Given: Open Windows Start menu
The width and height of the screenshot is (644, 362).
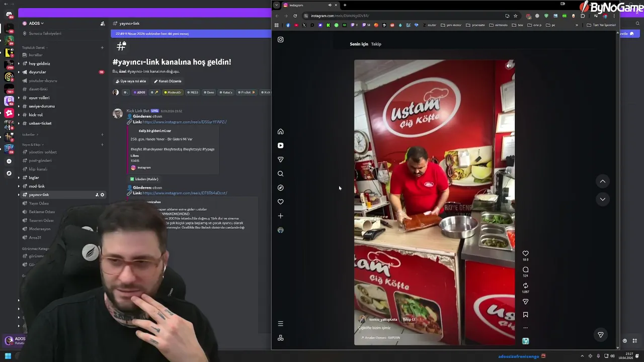Looking at the screenshot, I should point(8,356).
